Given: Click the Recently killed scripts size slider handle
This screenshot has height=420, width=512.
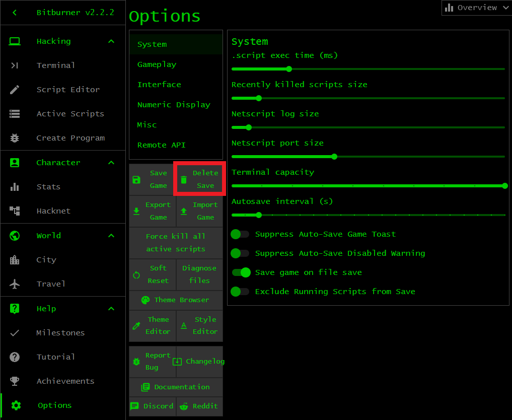Looking at the screenshot, I should click(x=259, y=98).
